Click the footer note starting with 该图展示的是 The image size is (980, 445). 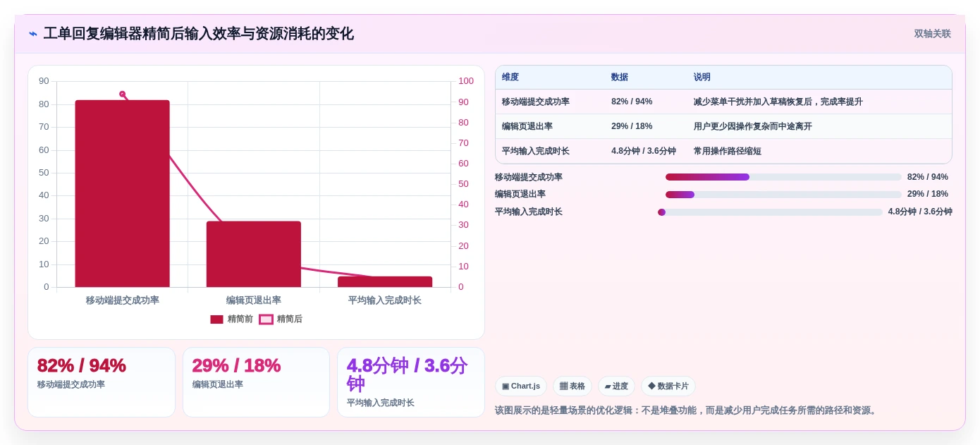(x=687, y=410)
